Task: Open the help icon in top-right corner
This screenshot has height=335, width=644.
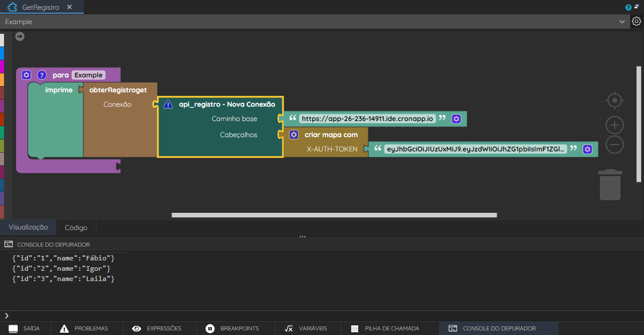Action: 628,7
